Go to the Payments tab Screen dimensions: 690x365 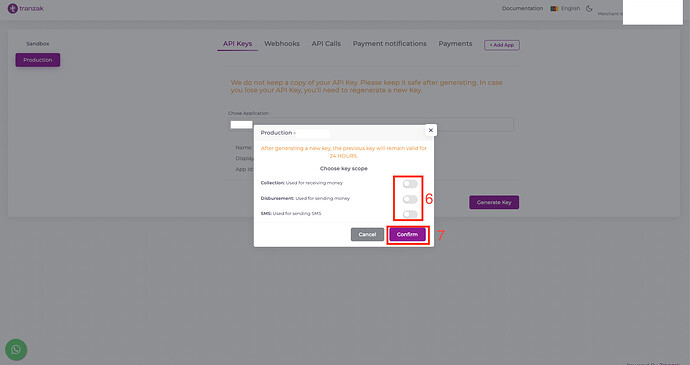(455, 44)
